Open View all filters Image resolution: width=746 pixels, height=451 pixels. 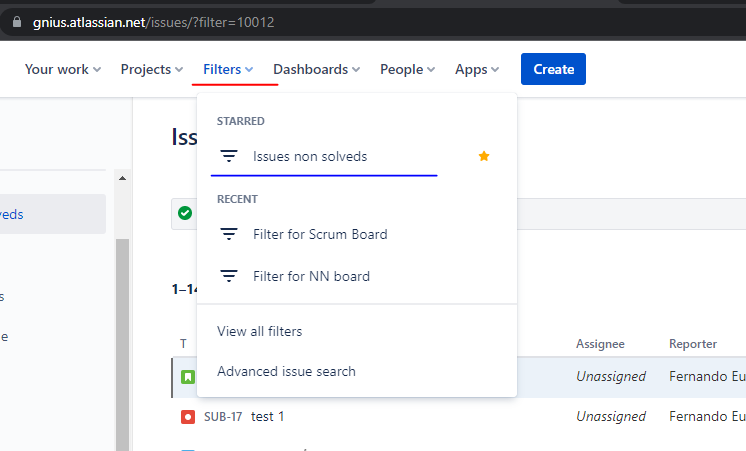[259, 331]
